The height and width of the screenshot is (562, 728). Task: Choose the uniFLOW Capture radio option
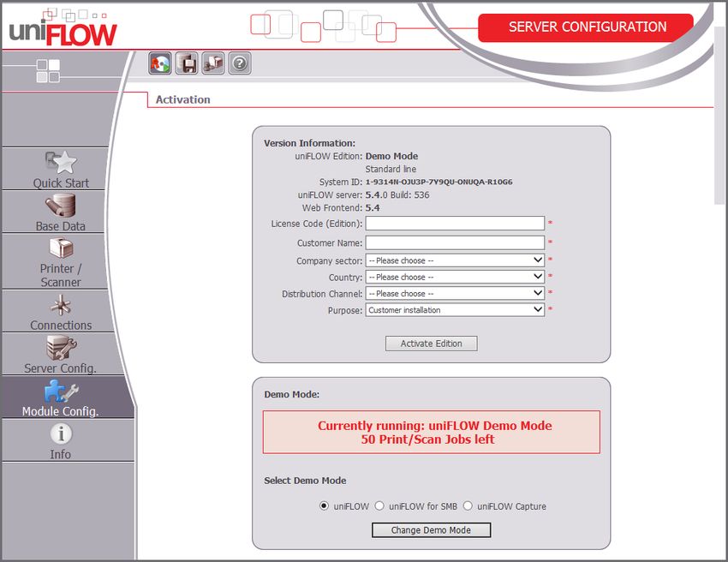pos(468,506)
